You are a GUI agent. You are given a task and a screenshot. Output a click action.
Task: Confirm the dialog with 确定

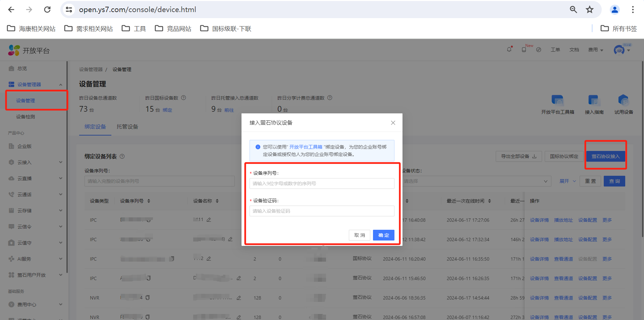coord(384,235)
